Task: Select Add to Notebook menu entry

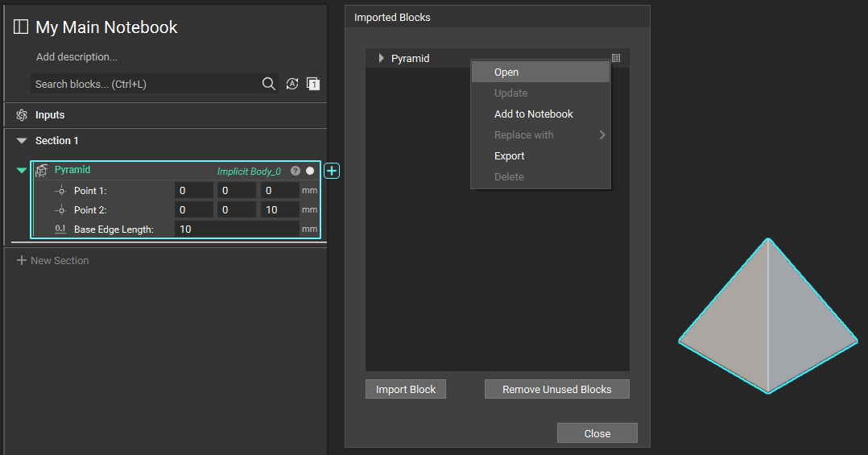Action: [540, 114]
